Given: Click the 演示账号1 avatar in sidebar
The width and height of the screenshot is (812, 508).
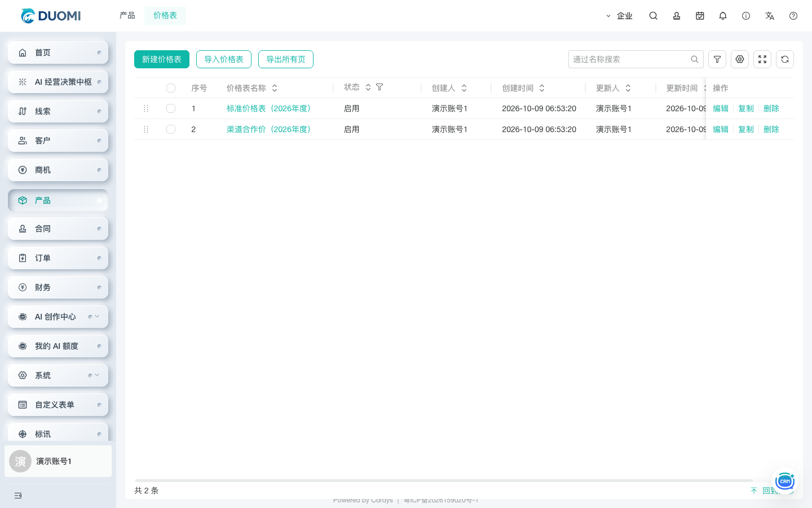Looking at the screenshot, I should [20, 461].
